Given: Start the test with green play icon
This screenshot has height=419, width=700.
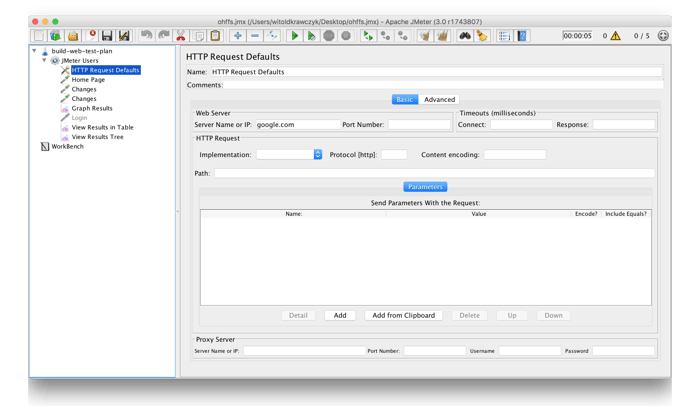Looking at the screenshot, I should (x=295, y=36).
